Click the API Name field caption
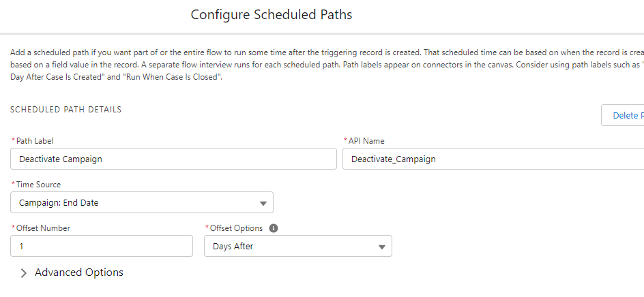 pos(367,141)
